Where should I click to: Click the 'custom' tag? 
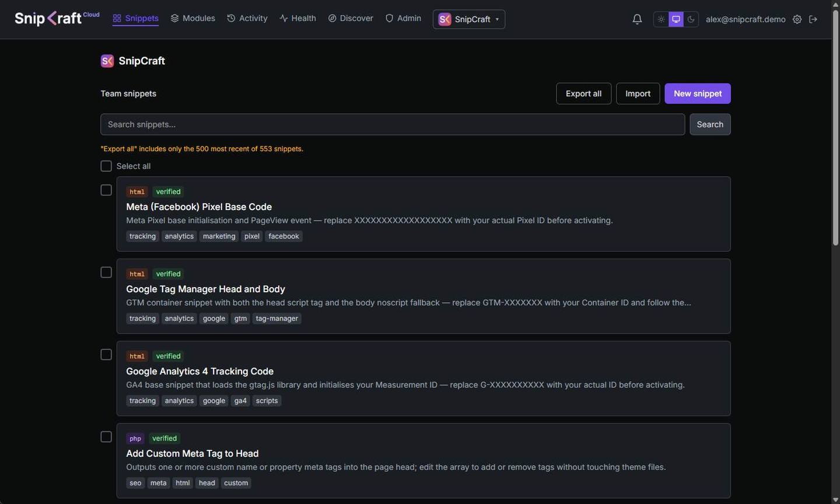point(236,483)
